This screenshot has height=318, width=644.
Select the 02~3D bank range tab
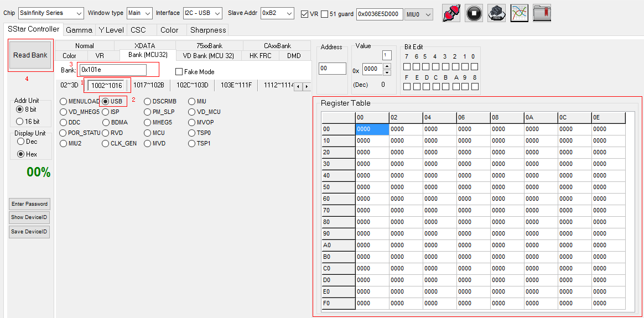click(69, 85)
